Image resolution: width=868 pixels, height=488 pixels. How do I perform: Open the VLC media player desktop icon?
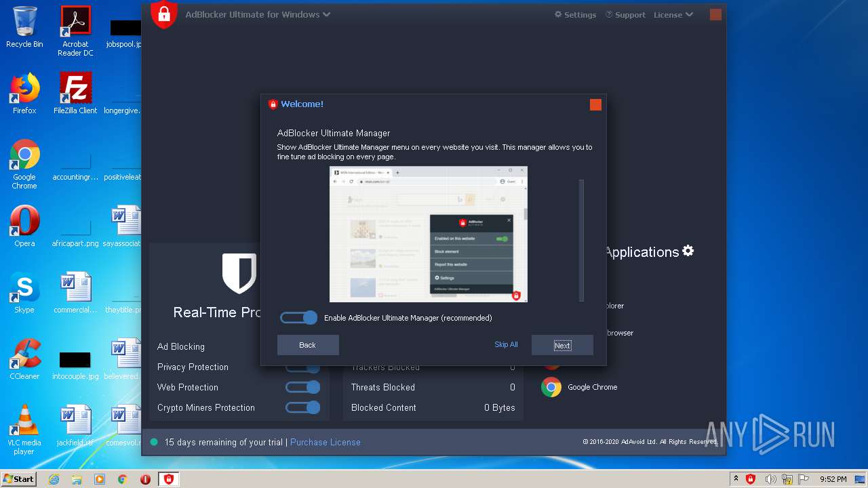24,430
